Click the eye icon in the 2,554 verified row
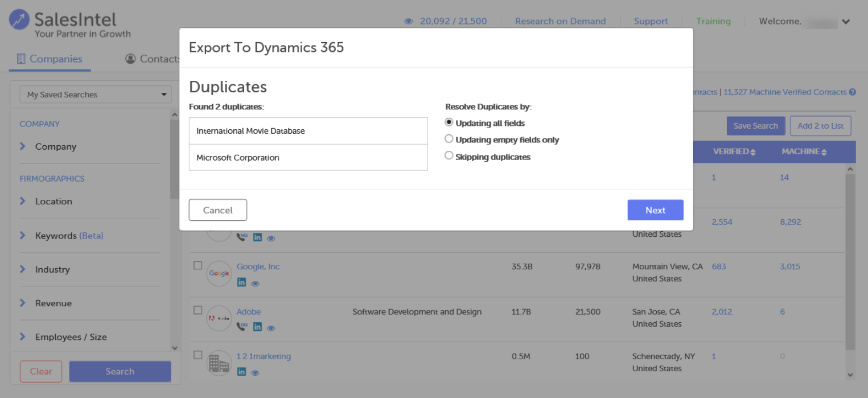Screen dimensions: 868x398 tap(271, 239)
